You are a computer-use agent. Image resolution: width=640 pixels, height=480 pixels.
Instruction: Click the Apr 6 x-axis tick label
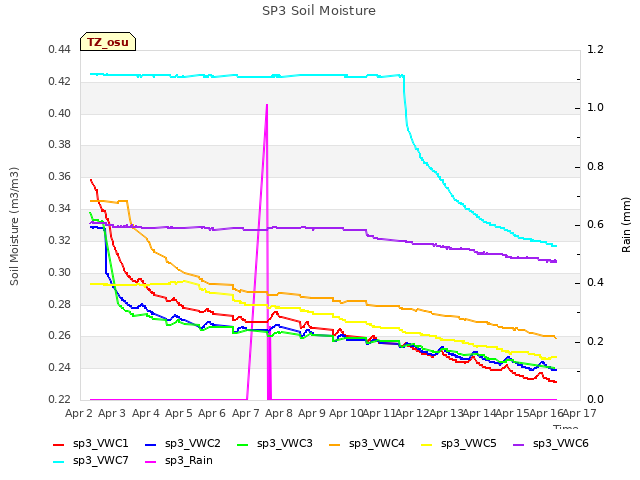(212, 413)
